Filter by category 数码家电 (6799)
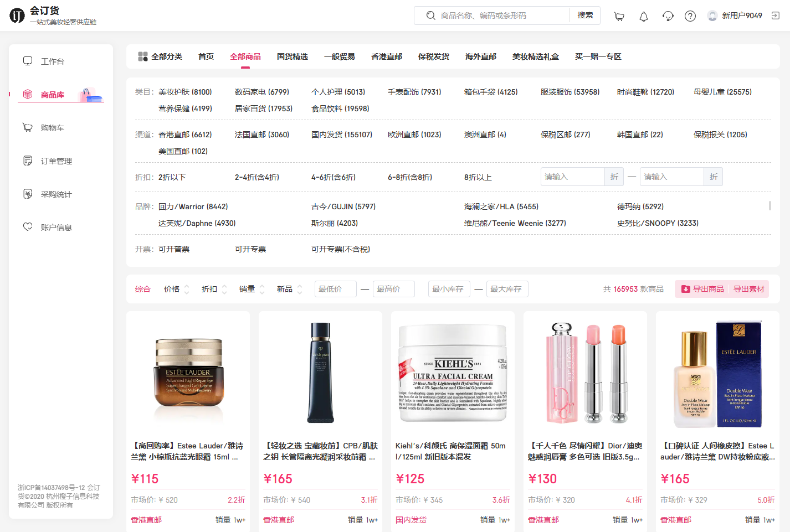The image size is (790, 532). 262,92
